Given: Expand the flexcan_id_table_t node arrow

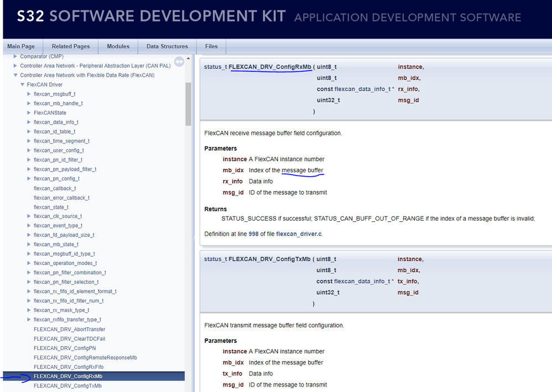Looking at the screenshot, I should tap(29, 131).
